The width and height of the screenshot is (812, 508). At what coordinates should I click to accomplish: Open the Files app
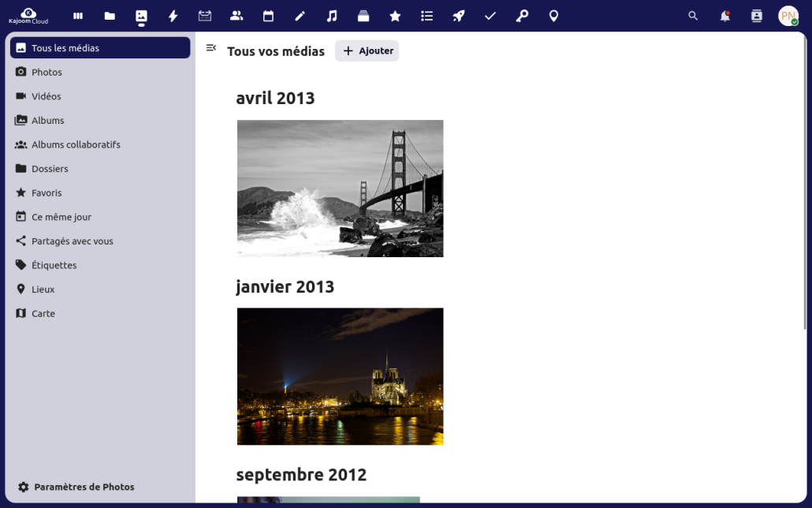[110, 16]
